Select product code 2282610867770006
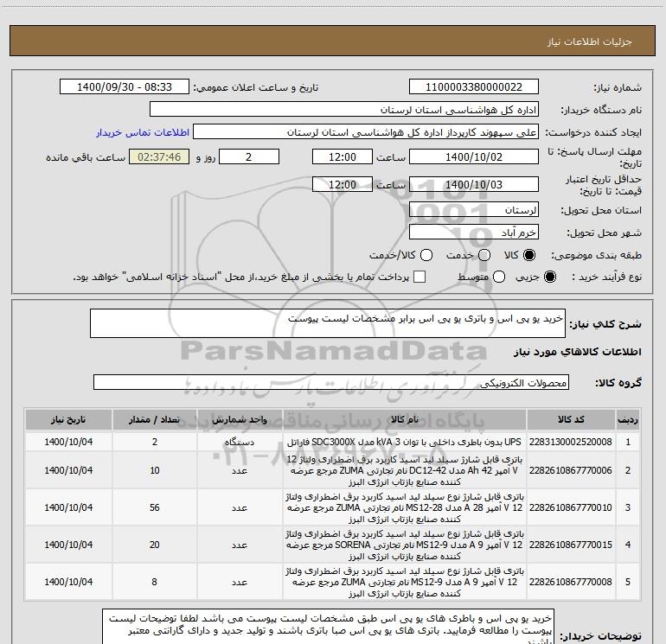This screenshot has width=666, height=644. pos(571,470)
